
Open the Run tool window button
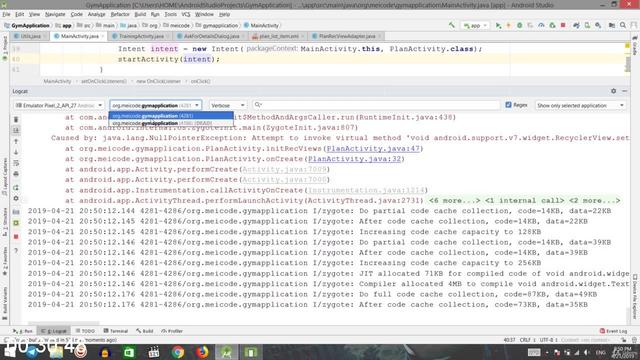(23, 331)
